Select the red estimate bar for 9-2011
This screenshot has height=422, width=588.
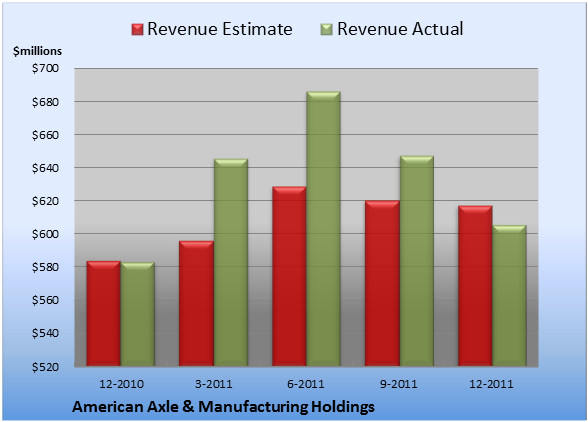382,283
